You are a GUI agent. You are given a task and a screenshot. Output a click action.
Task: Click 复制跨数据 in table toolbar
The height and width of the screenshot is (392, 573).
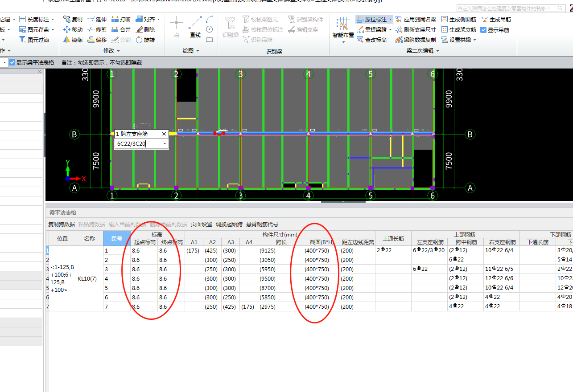point(62,224)
